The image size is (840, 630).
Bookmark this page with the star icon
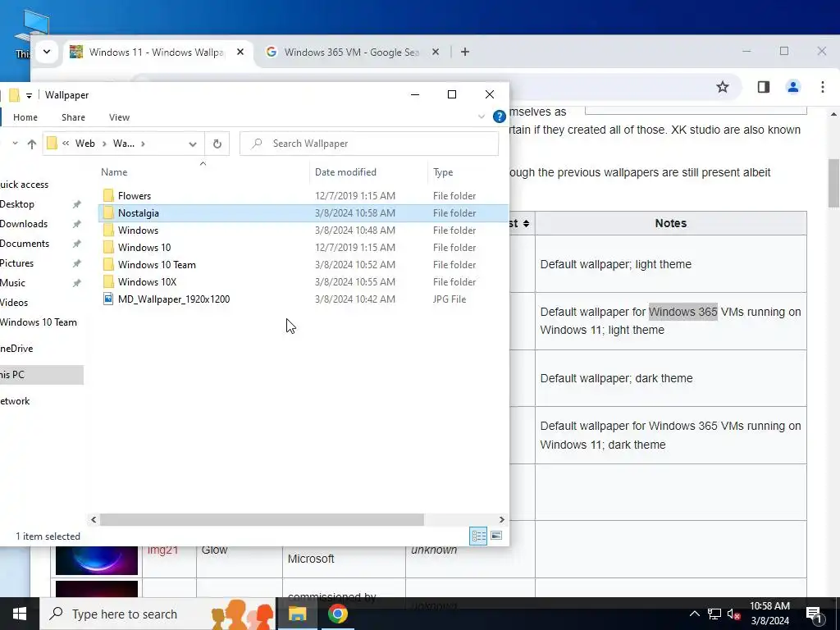[723, 87]
